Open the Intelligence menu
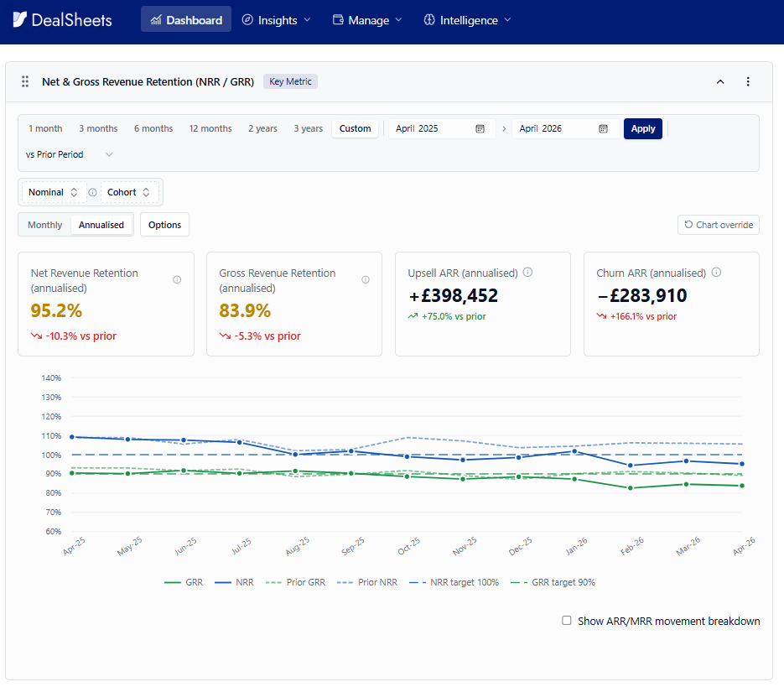The width and height of the screenshot is (784, 687). [468, 20]
